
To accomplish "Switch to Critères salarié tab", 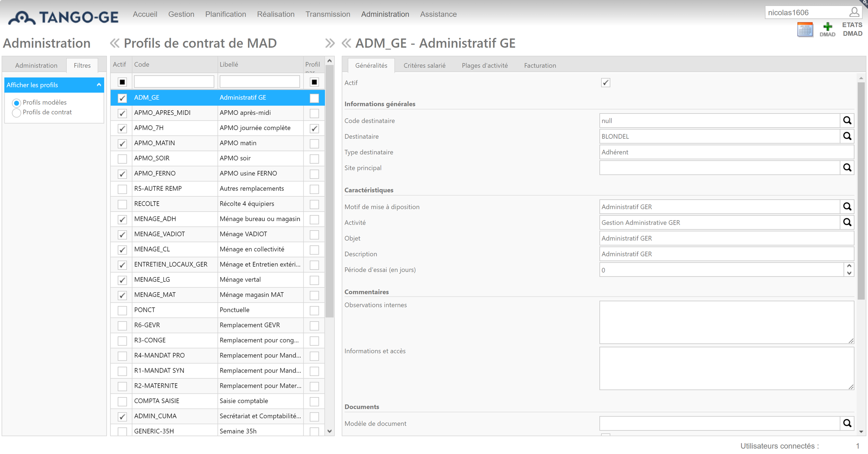I will [x=424, y=66].
